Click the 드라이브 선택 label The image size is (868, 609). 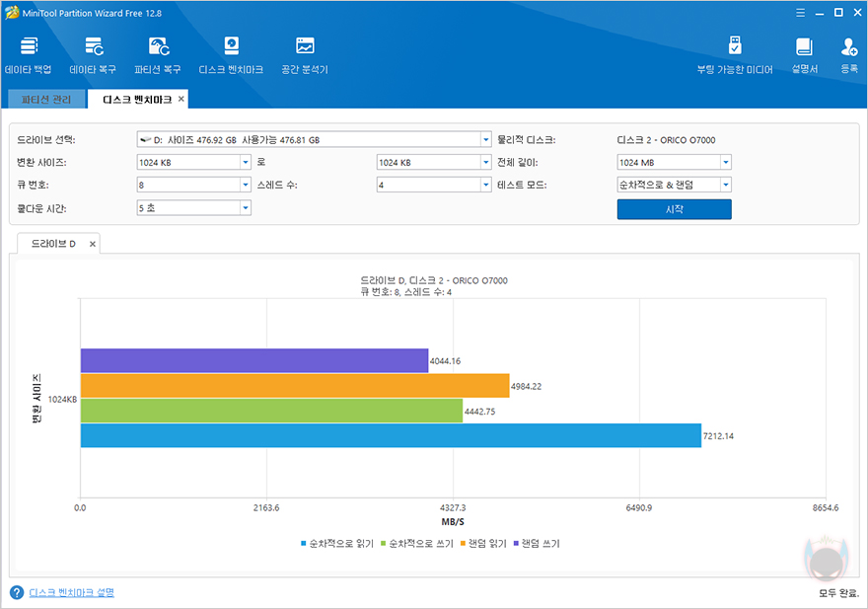46,140
